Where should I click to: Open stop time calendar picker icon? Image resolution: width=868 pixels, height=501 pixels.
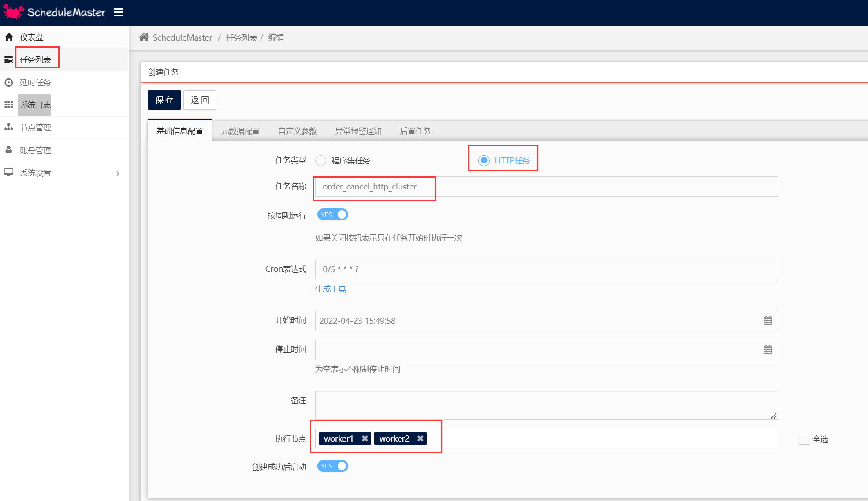click(x=767, y=350)
